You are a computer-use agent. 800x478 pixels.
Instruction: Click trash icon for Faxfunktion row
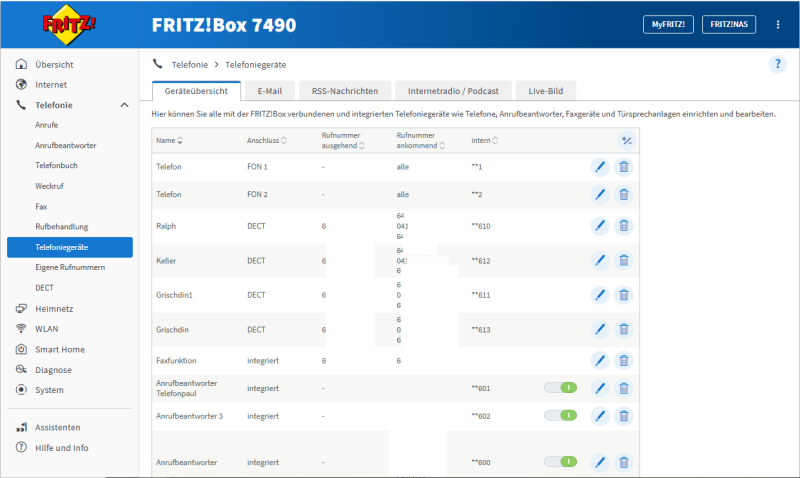coord(624,360)
